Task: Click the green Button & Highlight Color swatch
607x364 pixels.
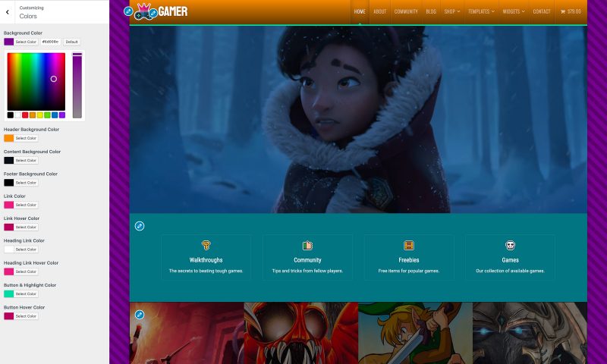Action: coord(9,293)
